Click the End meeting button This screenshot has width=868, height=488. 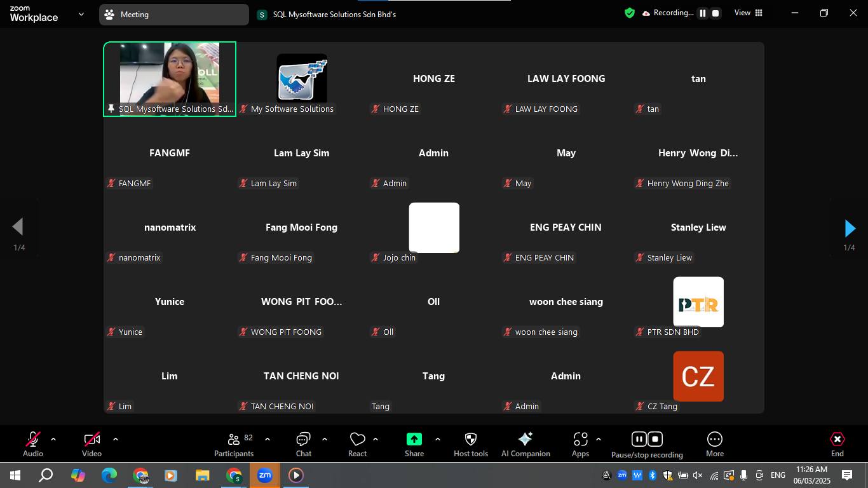coord(837,444)
